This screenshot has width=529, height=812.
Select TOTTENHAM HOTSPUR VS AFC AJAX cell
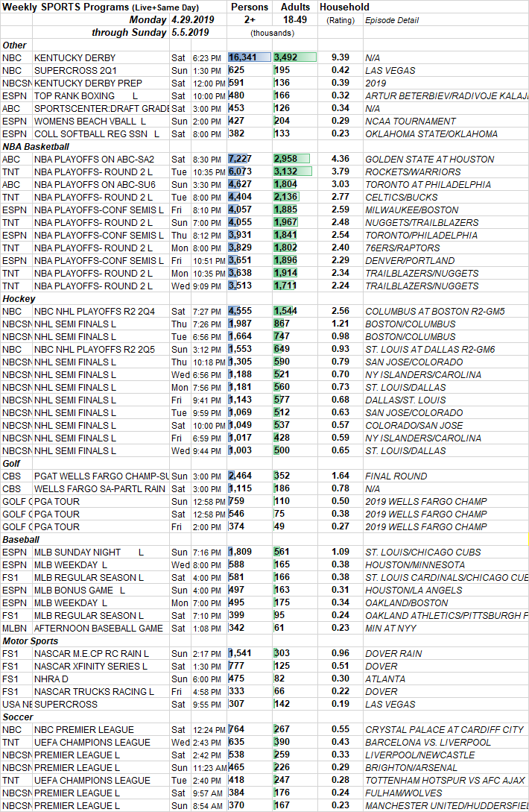(x=445, y=781)
